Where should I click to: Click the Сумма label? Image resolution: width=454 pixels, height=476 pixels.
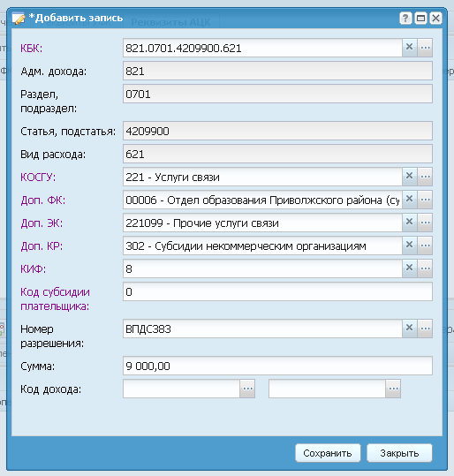[37, 366]
